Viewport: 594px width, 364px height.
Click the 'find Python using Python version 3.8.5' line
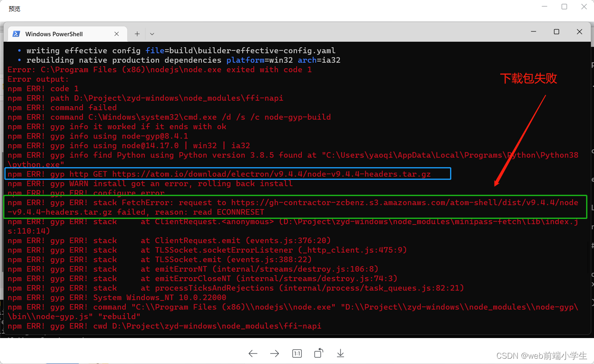pos(293,160)
